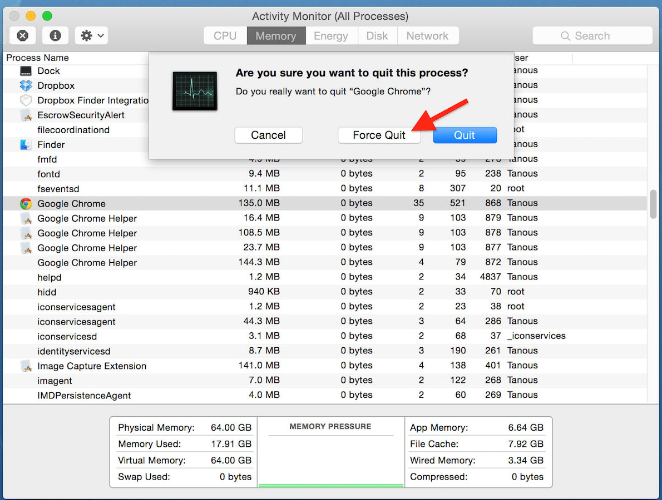Click the Image Capture Extension icon
The height and width of the screenshot is (500, 662).
pyautogui.click(x=26, y=366)
